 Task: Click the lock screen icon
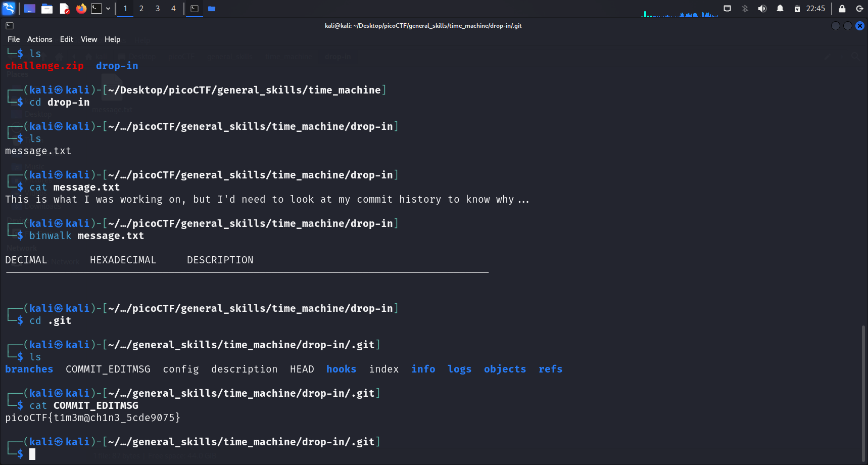tap(842, 9)
